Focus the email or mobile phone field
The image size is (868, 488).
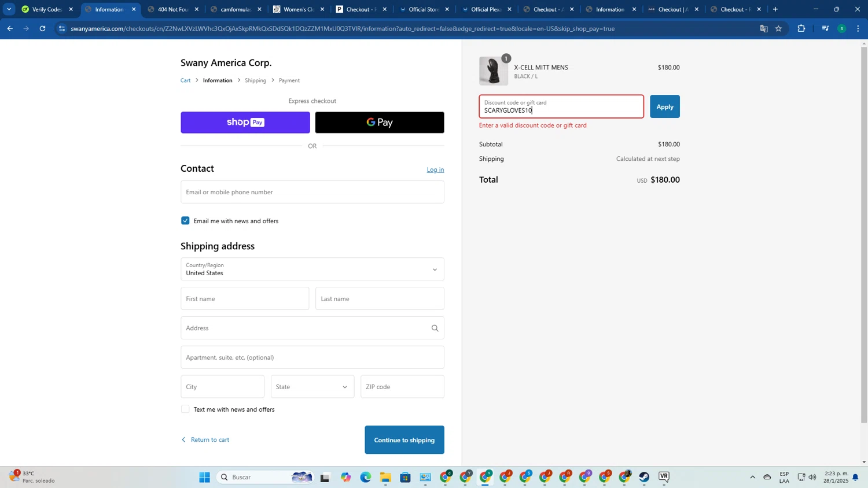[x=312, y=192]
